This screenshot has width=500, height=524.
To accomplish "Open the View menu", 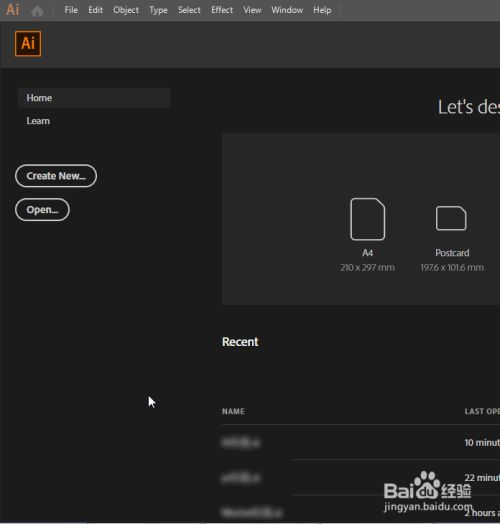I will click(x=252, y=10).
